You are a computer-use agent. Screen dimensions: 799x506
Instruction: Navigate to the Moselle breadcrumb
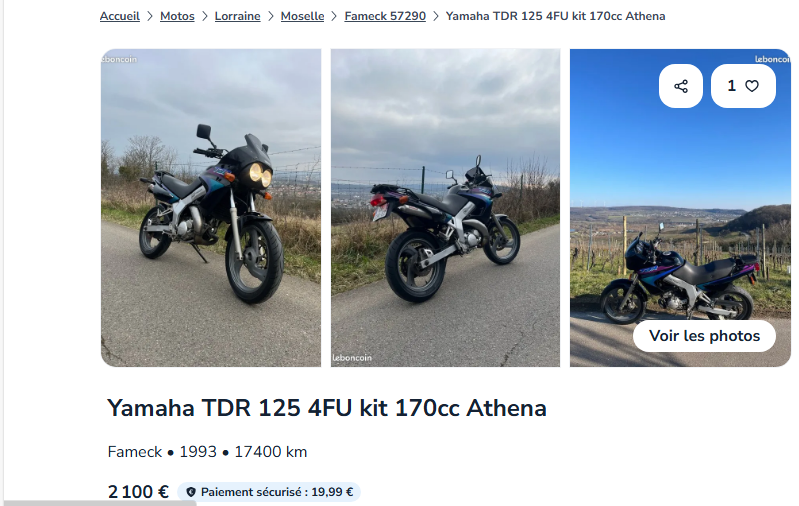(302, 16)
